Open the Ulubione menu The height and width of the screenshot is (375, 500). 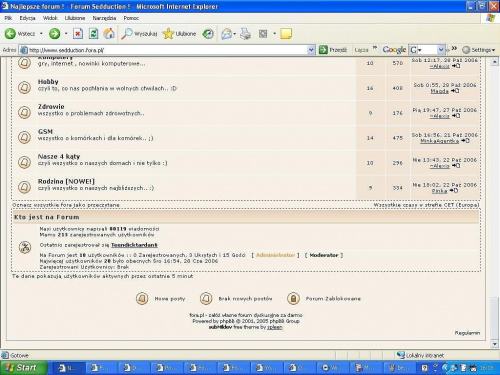pos(75,18)
